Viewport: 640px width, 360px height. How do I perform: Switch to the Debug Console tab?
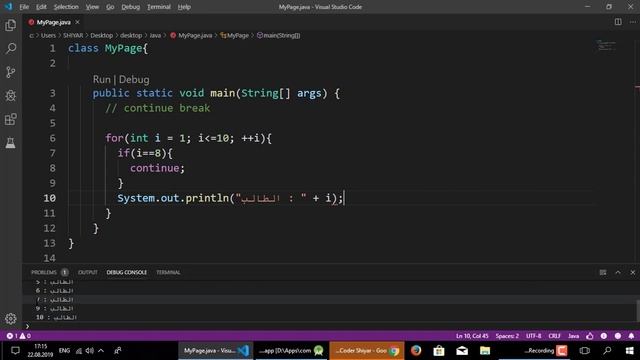coord(127,272)
